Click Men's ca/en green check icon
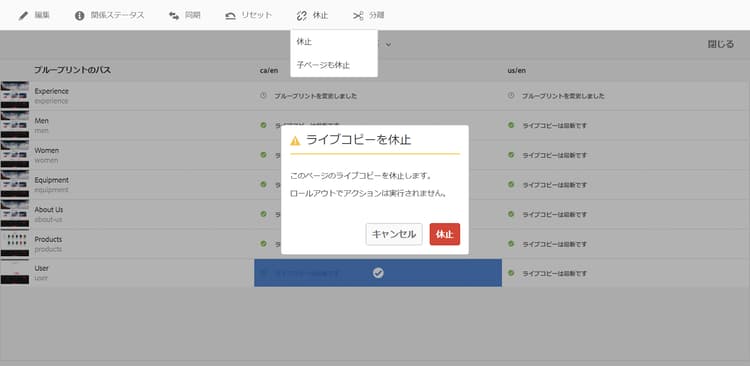Image resolution: width=750 pixels, height=366 pixels. click(x=263, y=125)
